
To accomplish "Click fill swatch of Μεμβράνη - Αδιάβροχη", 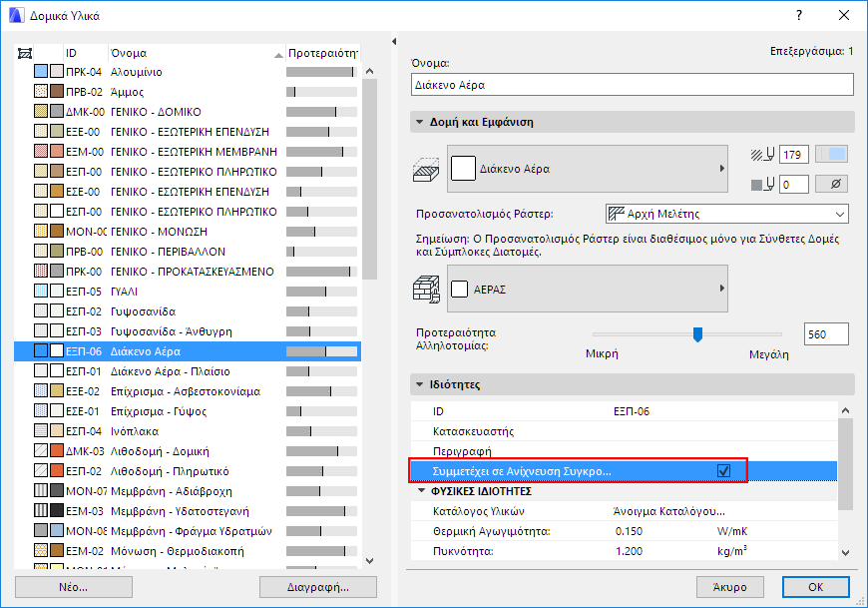I will point(41,490).
